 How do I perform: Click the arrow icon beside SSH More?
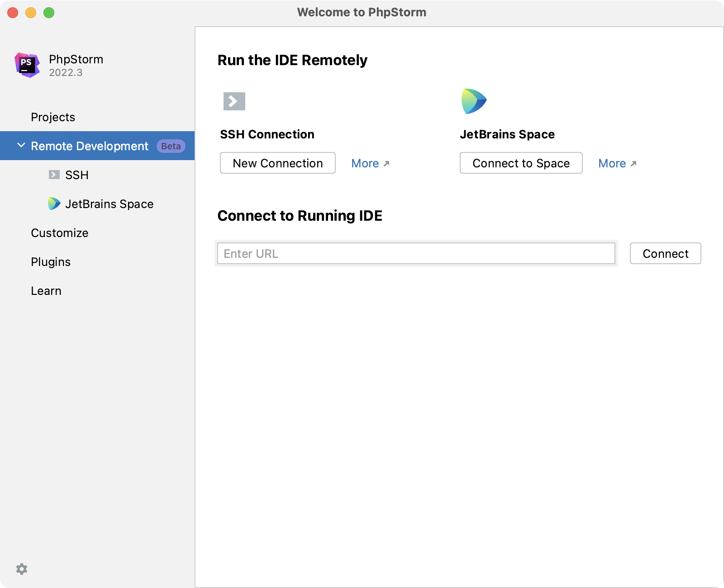click(x=386, y=164)
